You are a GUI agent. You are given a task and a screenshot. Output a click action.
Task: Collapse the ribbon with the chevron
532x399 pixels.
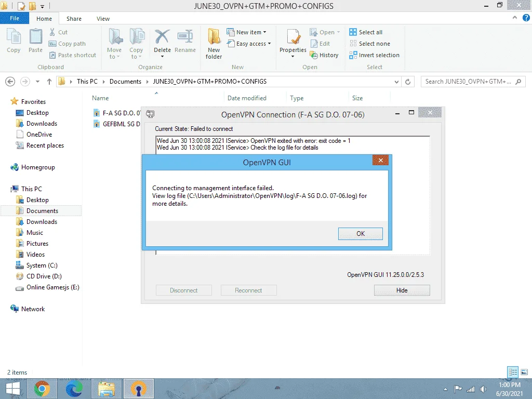pyautogui.click(x=515, y=18)
